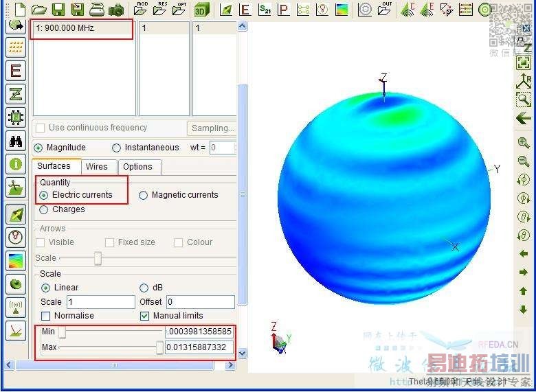Open the MOD file folder icon
This screenshot has width=536, height=392.
pos(140,9)
